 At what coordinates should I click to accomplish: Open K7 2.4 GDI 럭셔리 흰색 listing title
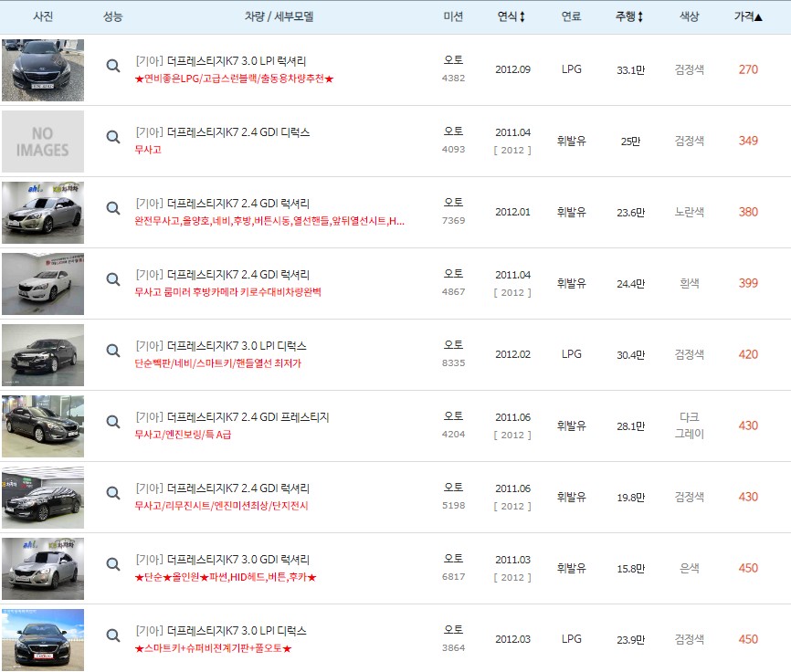coord(223,274)
